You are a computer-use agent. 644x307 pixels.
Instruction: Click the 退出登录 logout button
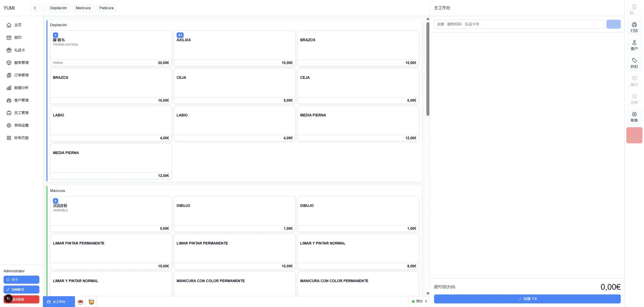coord(21,299)
